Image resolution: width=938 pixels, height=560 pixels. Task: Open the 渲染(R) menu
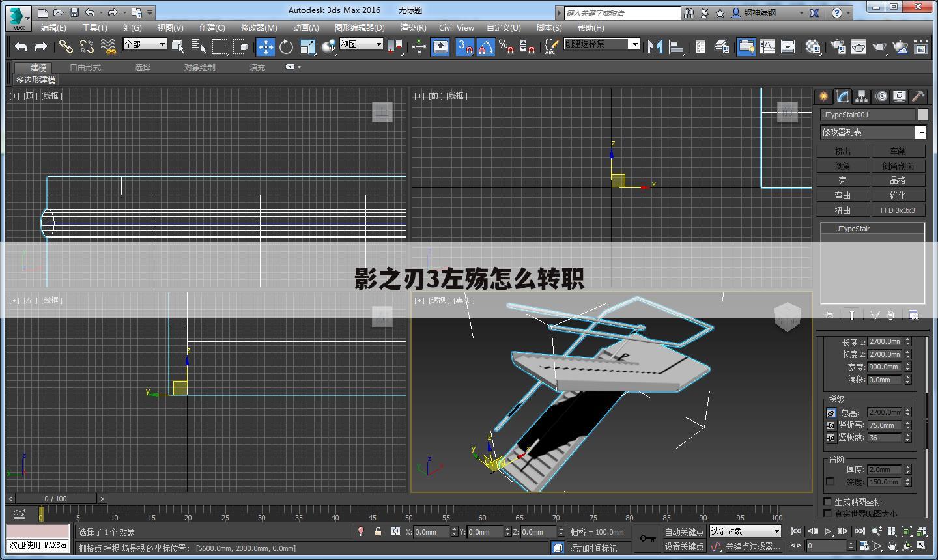[413, 27]
